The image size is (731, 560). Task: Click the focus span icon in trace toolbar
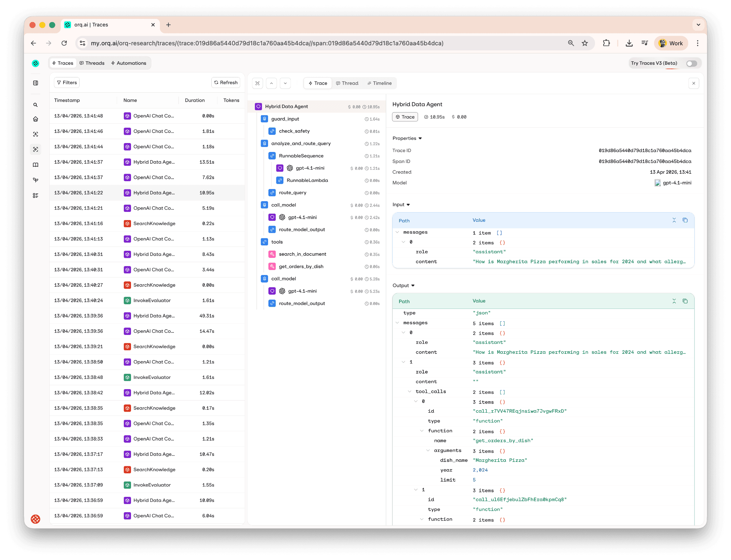click(257, 83)
